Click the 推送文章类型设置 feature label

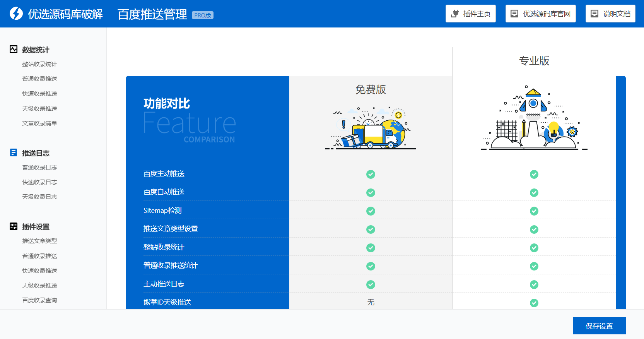[x=171, y=229]
